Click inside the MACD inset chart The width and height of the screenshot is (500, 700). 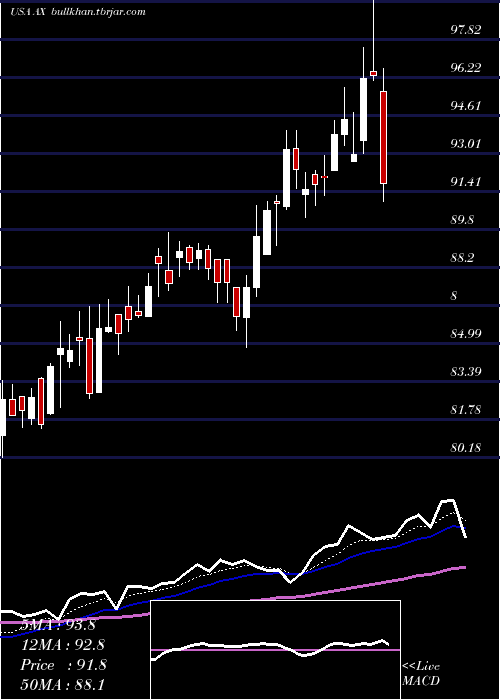point(275,650)
